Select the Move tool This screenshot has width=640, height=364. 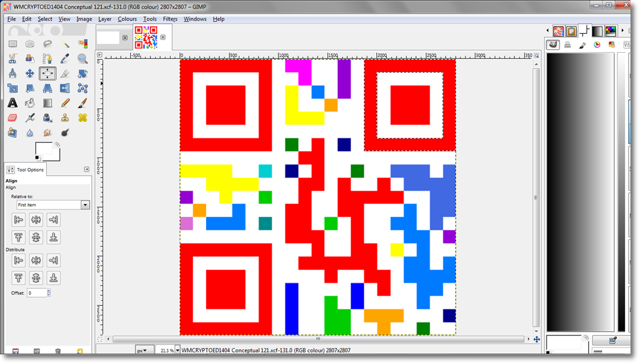(30, 73)
